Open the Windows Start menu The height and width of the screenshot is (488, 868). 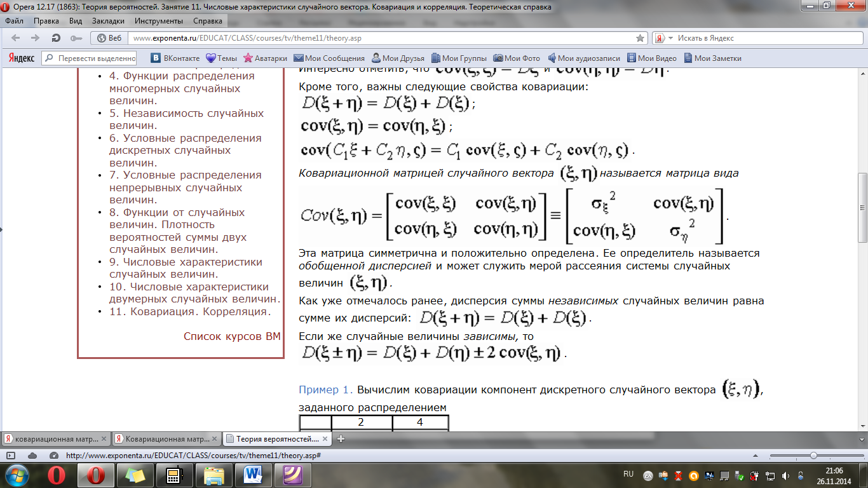click(x=16, y=475)
